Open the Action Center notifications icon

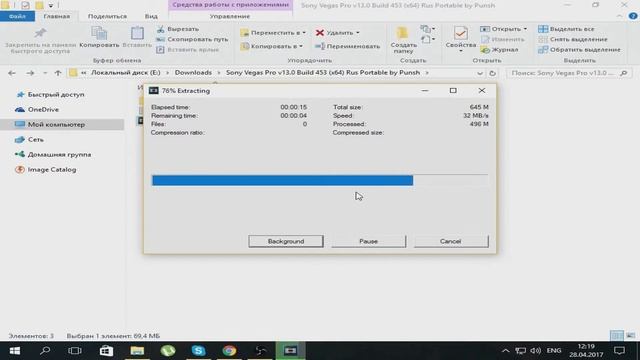[620, 351]
